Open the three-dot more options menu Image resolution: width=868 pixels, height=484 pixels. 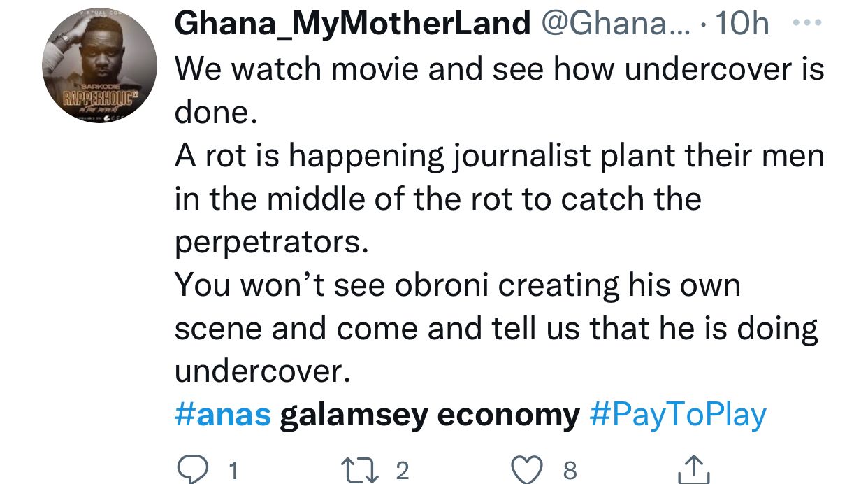click(x=807, y=24)
